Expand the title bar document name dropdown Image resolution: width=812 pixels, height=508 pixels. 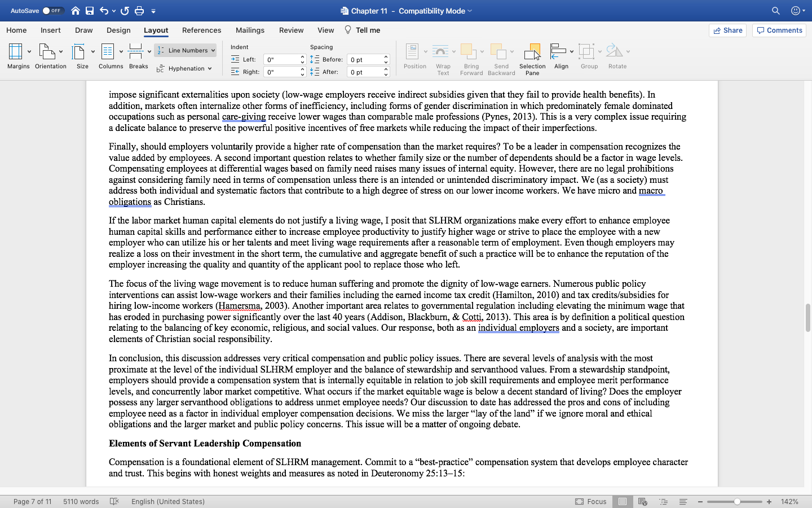(x=470, y=11)
